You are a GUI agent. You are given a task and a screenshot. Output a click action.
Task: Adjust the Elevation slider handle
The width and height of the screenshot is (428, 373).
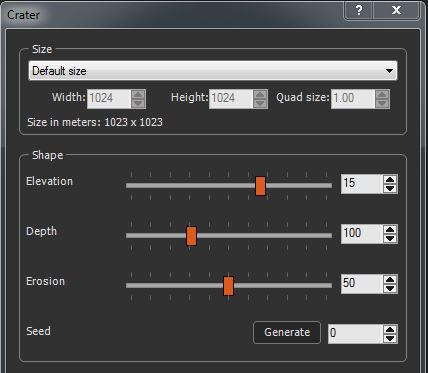click(x=260, y=186)
